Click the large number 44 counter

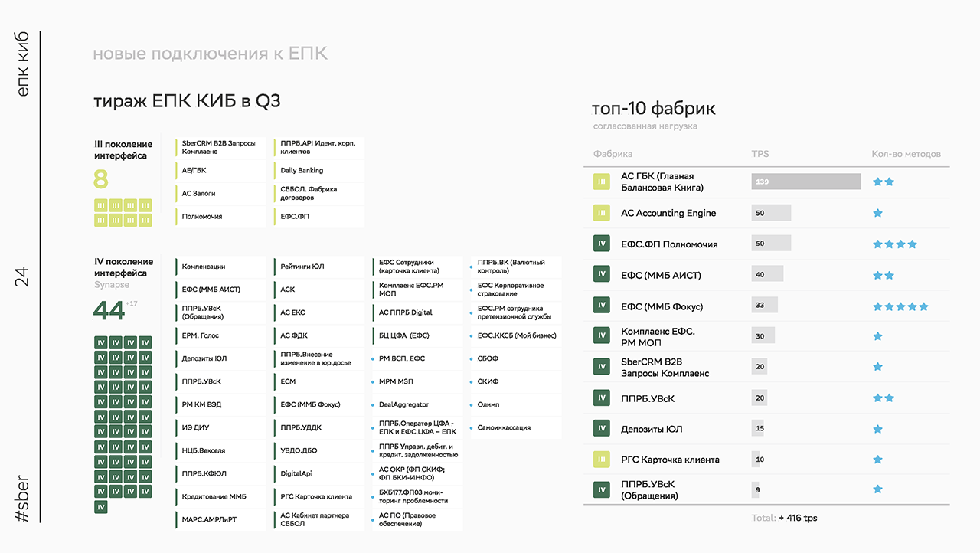tap(109, 310)
